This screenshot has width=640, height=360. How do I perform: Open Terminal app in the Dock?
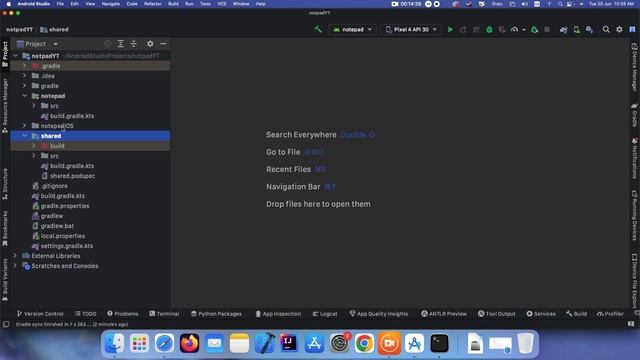point(439,343)
